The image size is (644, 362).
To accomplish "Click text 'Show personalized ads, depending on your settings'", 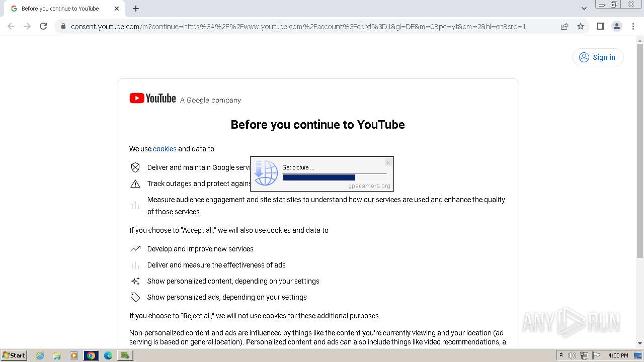I will pos(227,297).
